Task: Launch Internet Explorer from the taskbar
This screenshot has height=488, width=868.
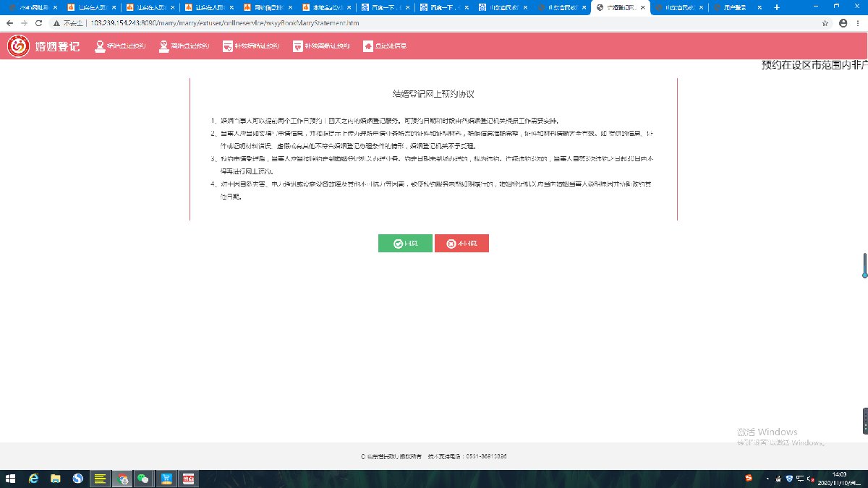Action: 33,479
